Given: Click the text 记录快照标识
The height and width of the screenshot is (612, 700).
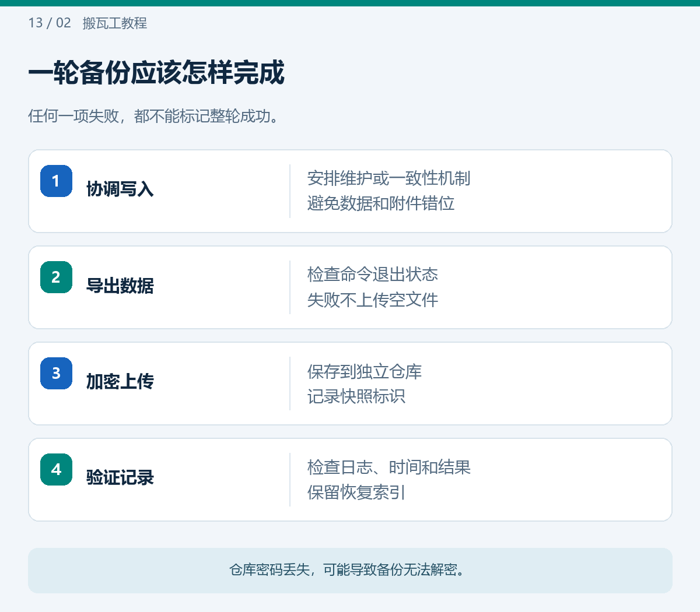Looking at the screenshot, I should coord(356,396).
